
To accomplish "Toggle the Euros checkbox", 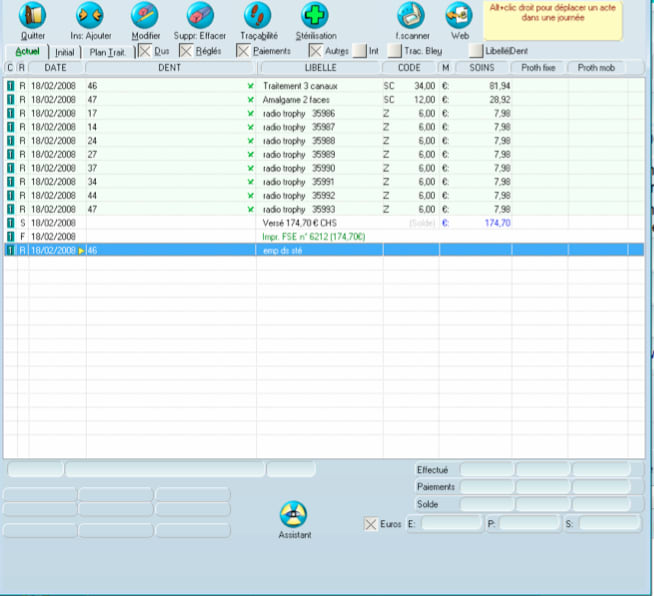I will [371, 523].
